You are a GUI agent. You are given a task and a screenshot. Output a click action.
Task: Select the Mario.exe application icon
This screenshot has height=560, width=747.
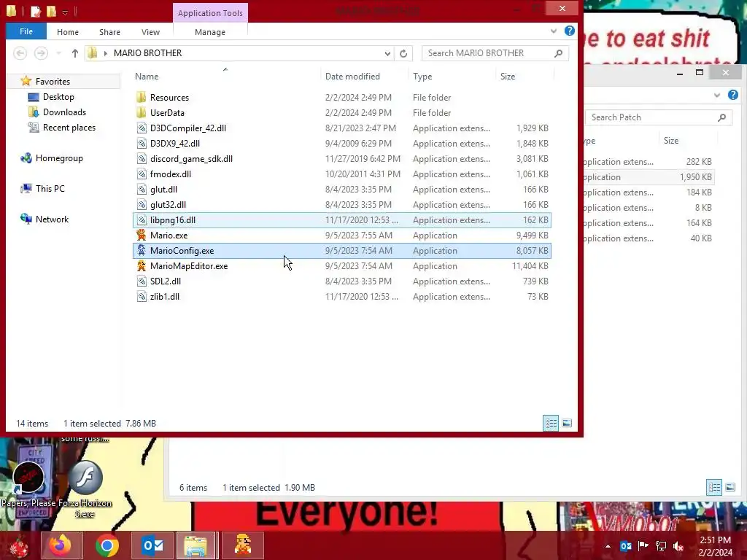[141, 235]
